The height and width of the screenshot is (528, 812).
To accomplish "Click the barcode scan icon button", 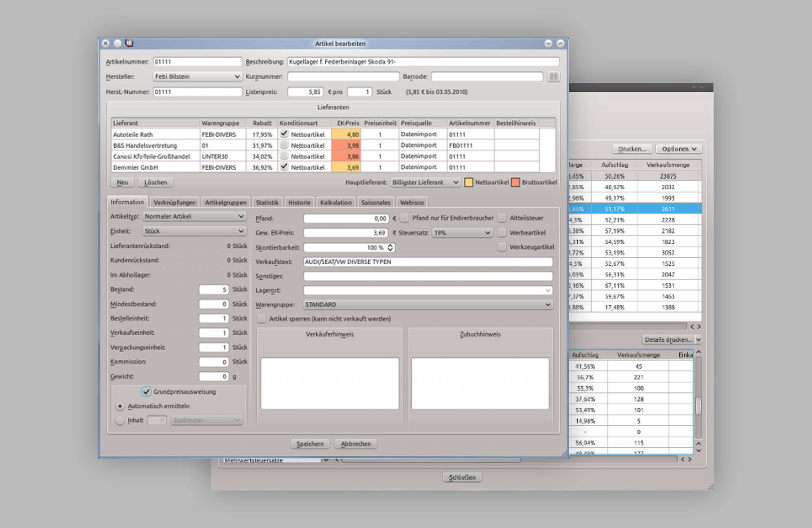I will [553, 76].
